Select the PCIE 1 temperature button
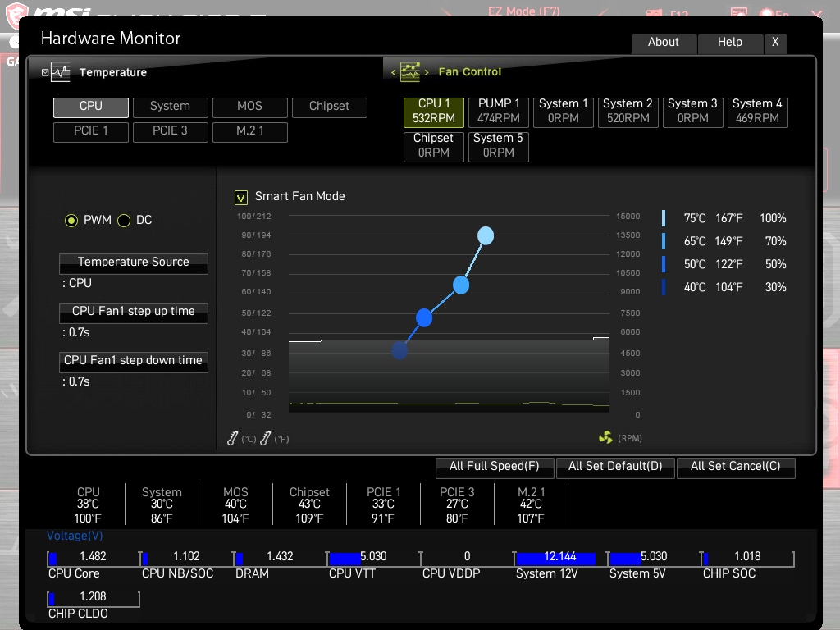840x630 pixels. (90, 132)
